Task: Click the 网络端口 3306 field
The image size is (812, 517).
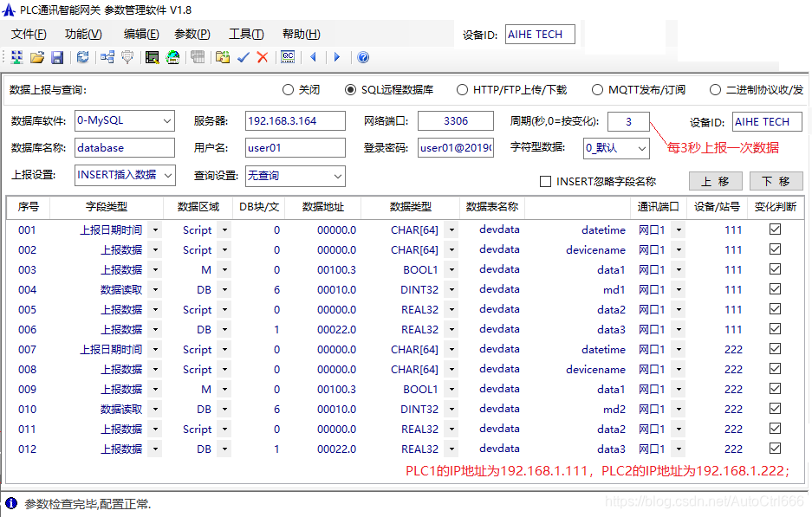Action: (456, 121)
